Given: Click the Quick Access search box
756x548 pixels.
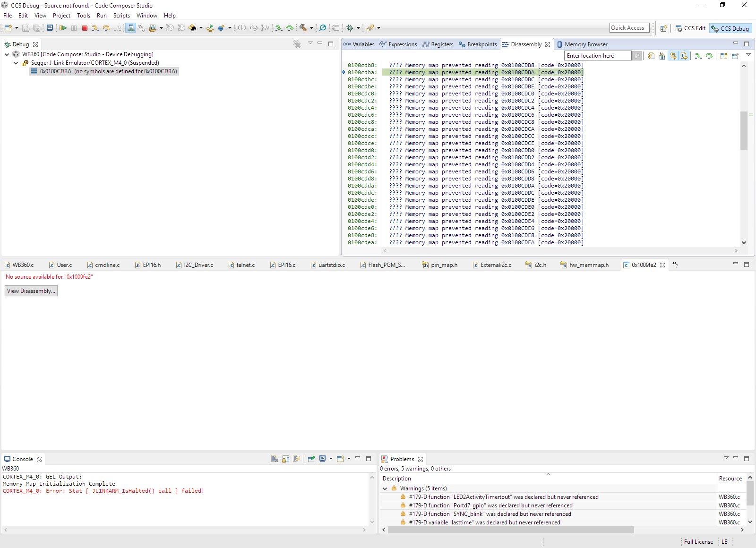Looking at the screenshot, I should [x=629, y=28].
